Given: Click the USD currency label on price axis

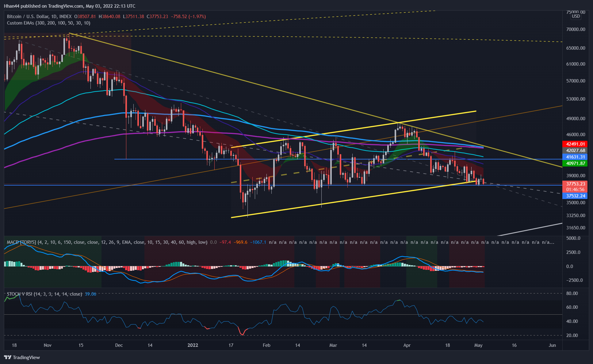Looking at the screenshot, I should pyautogui.click(x=576, y=16).
